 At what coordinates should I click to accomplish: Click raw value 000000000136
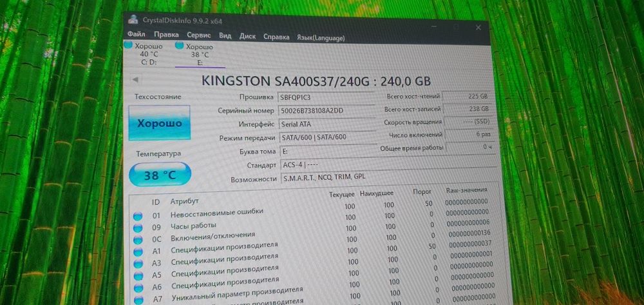point(470,233)
